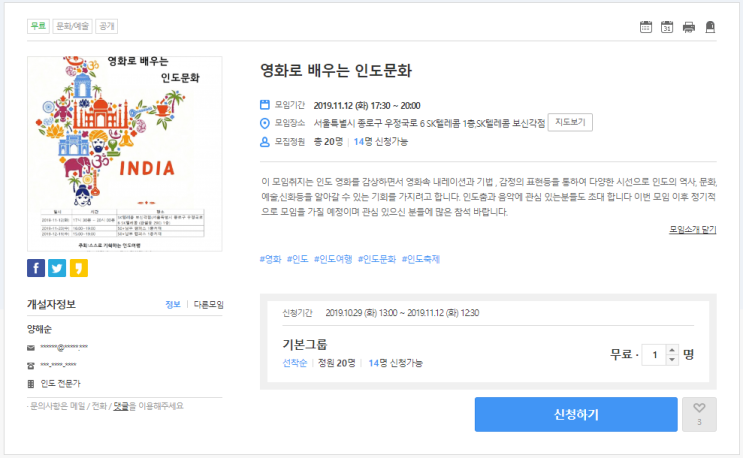Click organizer name 양해순
Image resolution: width=743 pixels, height=458 pixels.
point(39,329)
